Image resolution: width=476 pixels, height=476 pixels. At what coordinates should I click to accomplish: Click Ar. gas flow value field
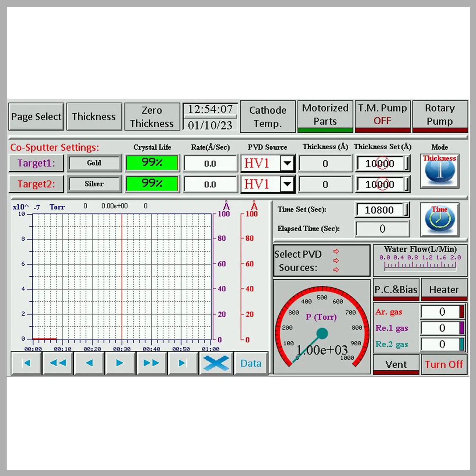[440, 311]
